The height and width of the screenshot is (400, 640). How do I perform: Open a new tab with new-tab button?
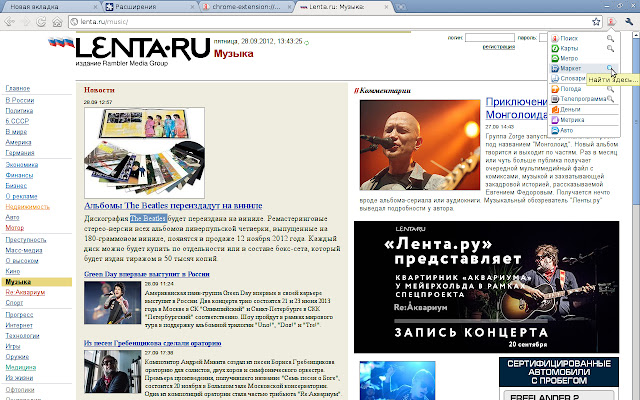pos(401,7)
